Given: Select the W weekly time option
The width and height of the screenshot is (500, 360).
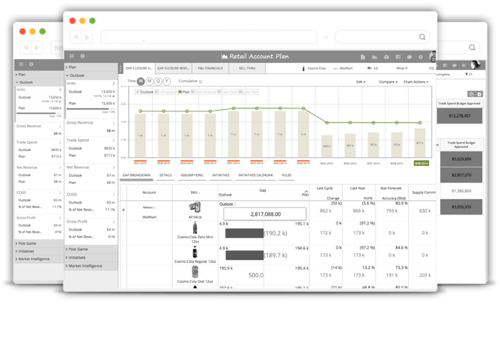Looking at the screenshot, I should coord(141,81).
